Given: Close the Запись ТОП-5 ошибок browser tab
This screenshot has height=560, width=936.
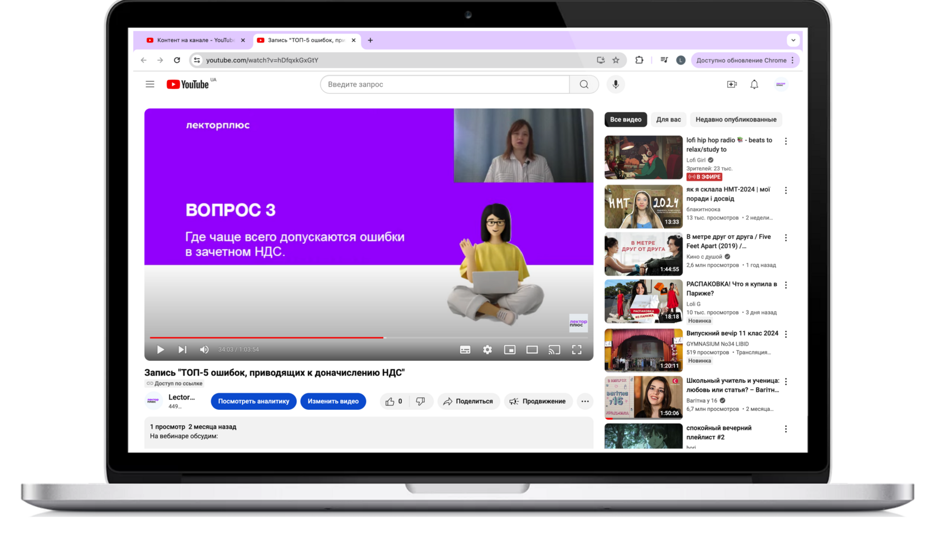Looking at the screenshot, I should tap(354, 40).
